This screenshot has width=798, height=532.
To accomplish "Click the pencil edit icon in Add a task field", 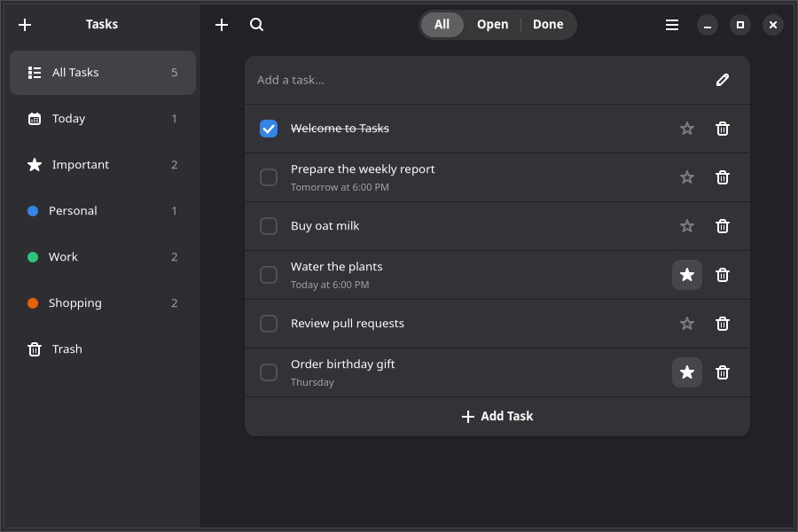I will click(722, 80).
